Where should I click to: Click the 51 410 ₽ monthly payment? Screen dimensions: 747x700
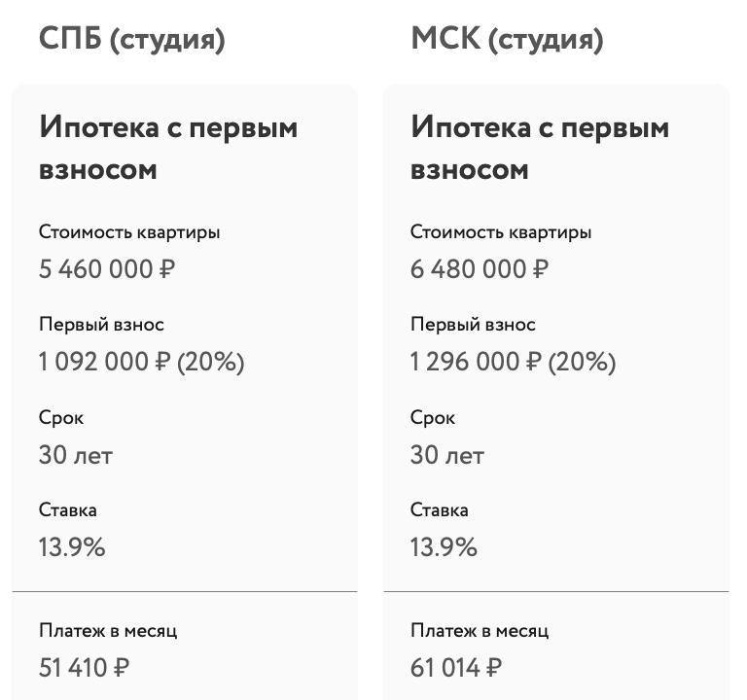pyautogui.click(x=85, y=668)
